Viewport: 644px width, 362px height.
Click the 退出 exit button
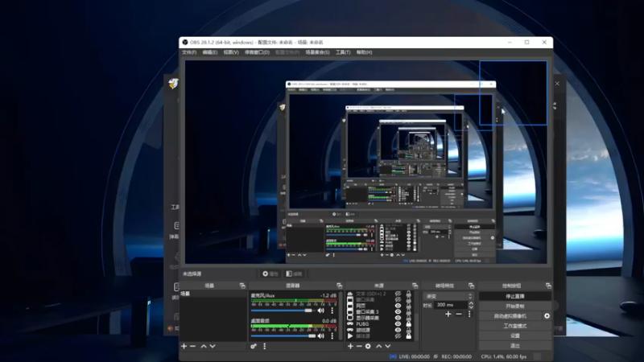tap(515, 346)
